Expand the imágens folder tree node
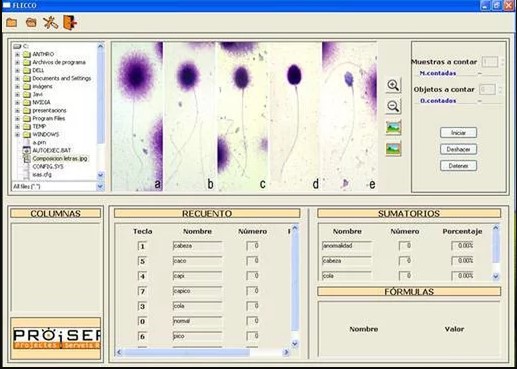 point(17,86)
